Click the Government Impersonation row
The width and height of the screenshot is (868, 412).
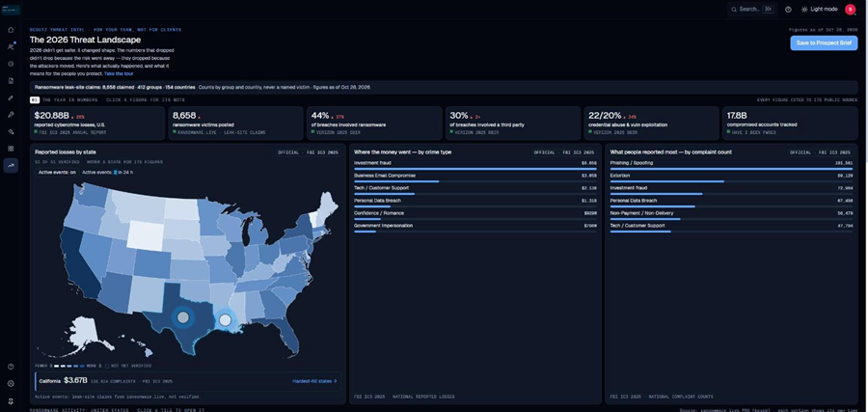click(475, 228)
